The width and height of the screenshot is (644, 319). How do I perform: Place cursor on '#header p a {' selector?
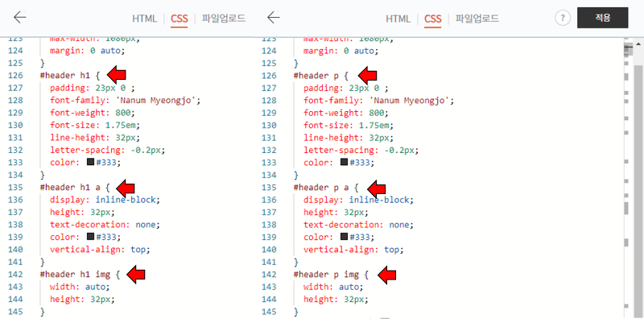pos(326,188)
